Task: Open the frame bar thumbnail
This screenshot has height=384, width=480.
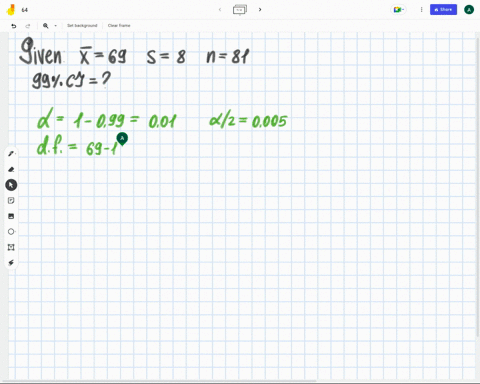Action: (x=240, y=9)
